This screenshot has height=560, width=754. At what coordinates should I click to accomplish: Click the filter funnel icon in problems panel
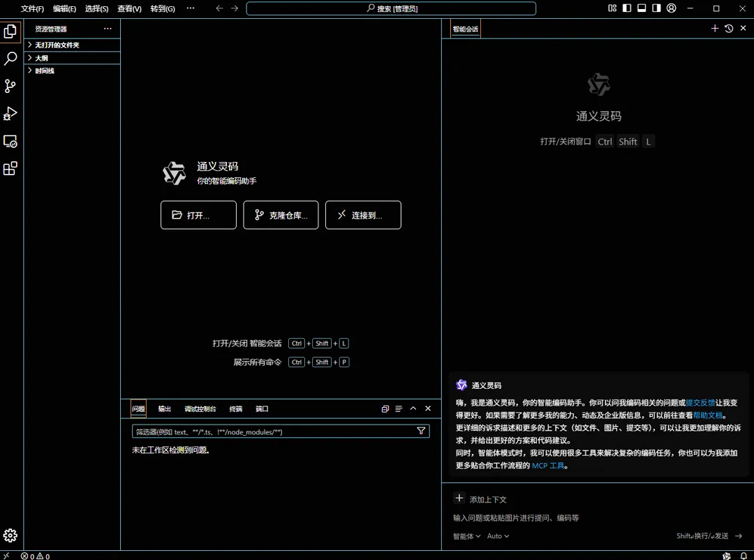coord(421,431)
